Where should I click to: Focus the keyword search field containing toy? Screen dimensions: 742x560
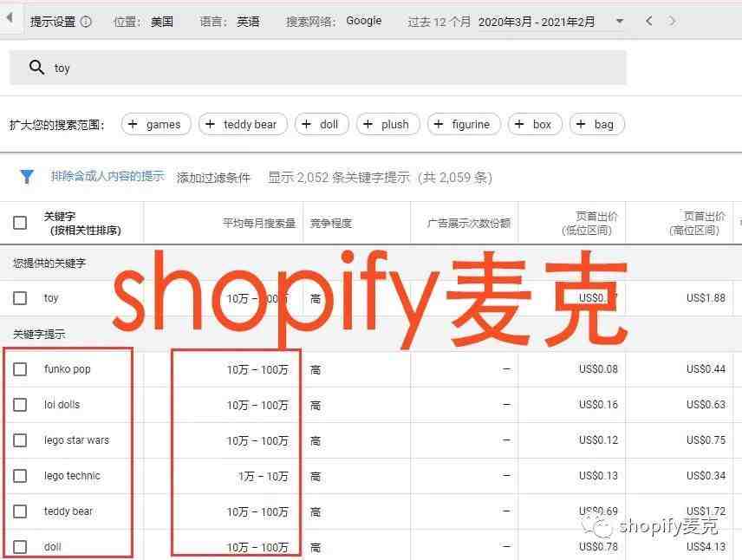click(317, 68)
